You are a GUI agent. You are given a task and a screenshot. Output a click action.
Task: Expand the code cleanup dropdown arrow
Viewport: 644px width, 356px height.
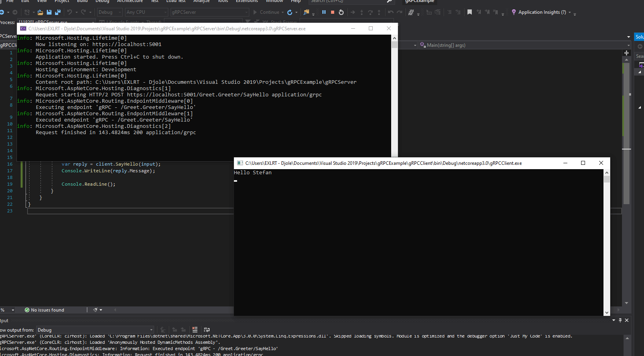101,310
